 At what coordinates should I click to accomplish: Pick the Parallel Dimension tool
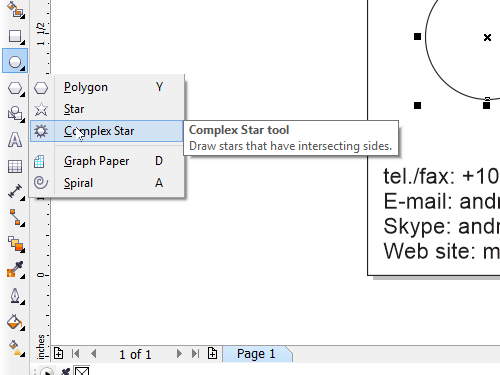pyautogui.click(x=15, y=192)
